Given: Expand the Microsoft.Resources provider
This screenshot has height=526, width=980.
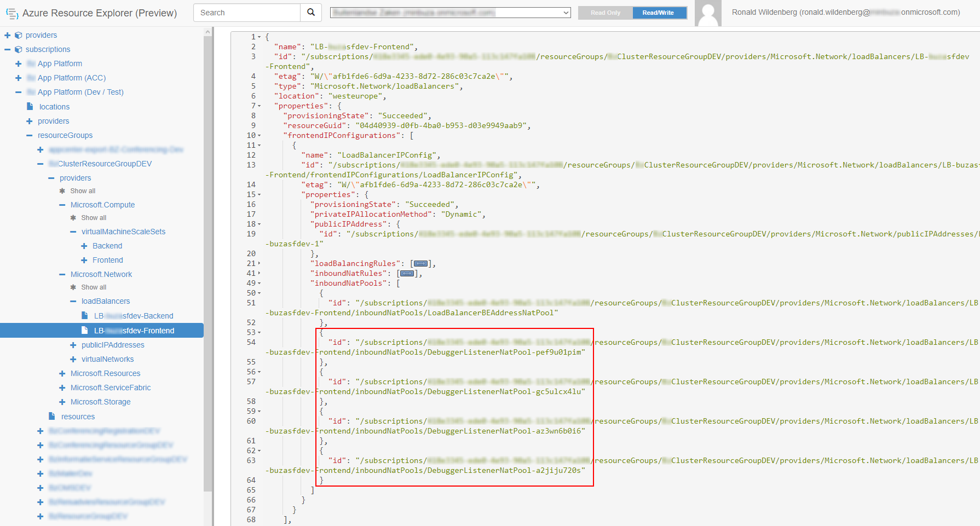Looking at the screenshot, I should pos(62,373).
